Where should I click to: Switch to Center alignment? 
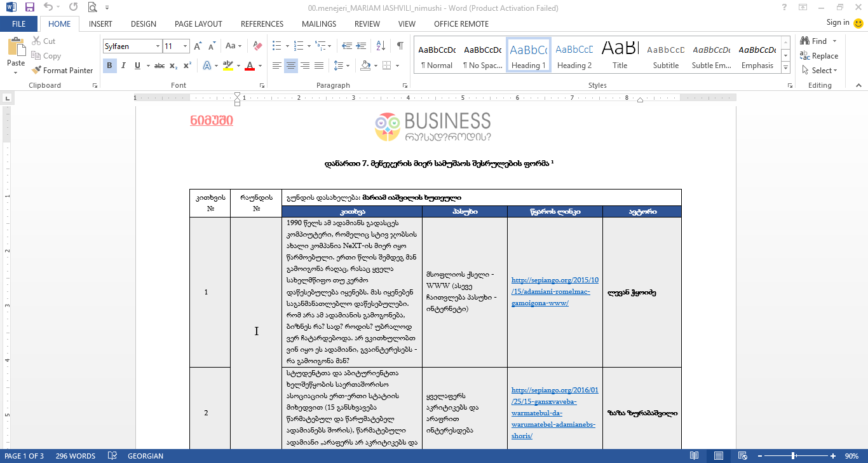tap(290, 66)
